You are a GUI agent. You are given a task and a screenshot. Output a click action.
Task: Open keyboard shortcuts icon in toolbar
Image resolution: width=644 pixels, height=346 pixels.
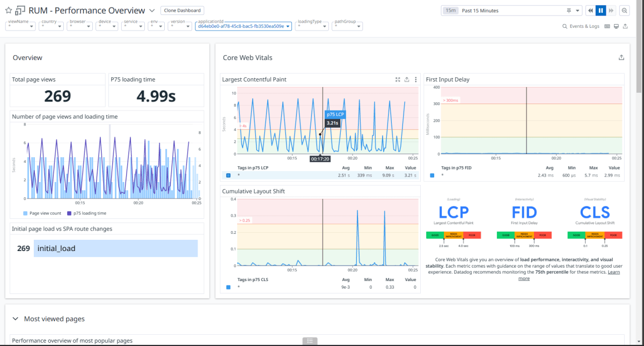point(607,26)
